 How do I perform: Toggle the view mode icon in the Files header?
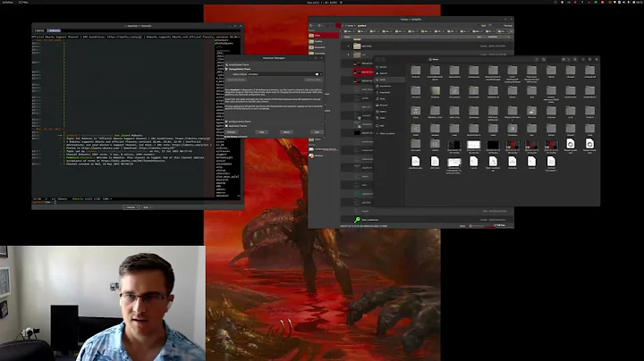pyautogui.click(x=563, y=60)
